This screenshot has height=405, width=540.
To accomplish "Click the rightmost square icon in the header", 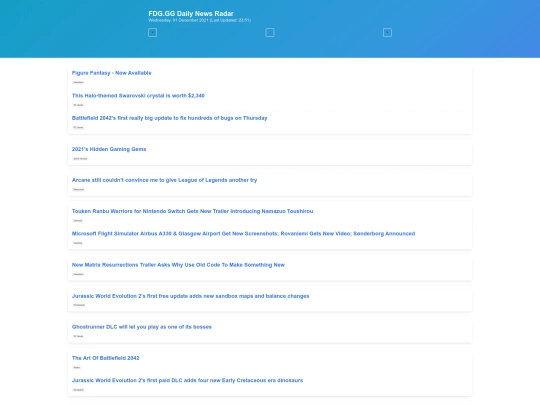I will (x=387, y=33).
